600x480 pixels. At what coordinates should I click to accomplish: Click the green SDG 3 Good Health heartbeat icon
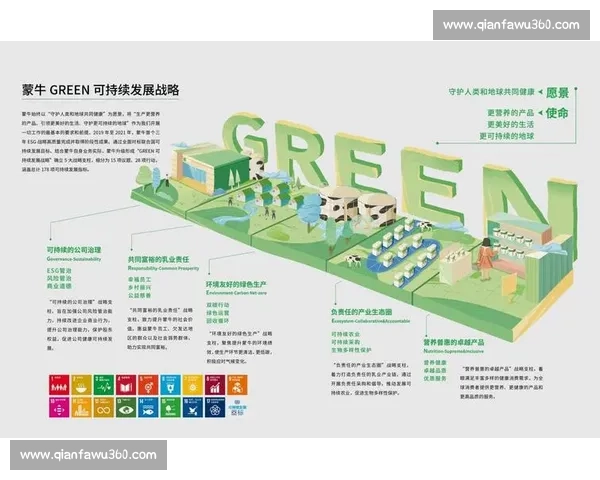pyautogui.click(x=104, y=384)
